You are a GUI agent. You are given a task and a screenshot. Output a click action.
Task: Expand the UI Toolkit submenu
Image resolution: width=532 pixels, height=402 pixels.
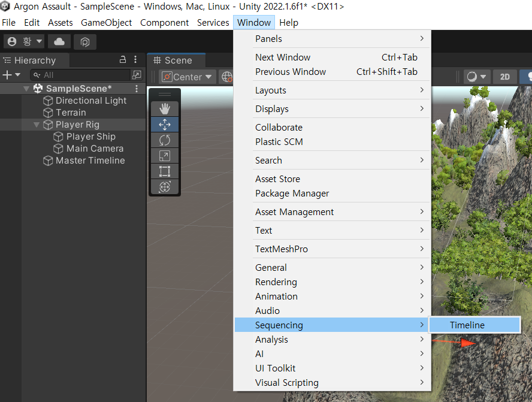click(332, 368)
